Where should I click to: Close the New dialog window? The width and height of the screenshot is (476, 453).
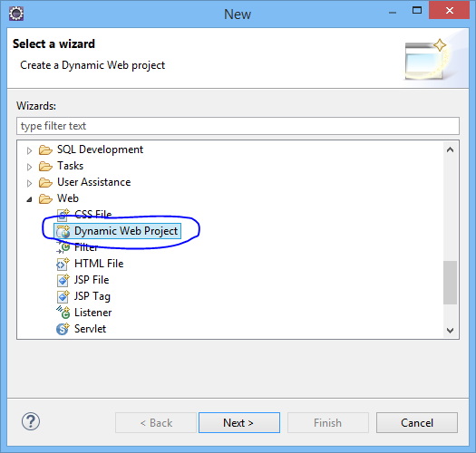450,11
